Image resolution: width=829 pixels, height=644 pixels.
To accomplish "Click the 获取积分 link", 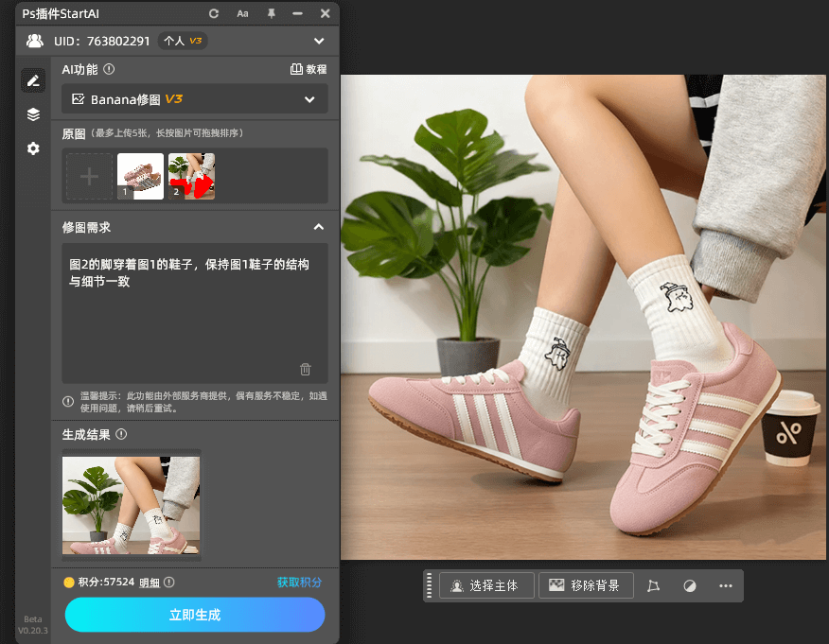I will pyautogui.click(x=299, y=583).
